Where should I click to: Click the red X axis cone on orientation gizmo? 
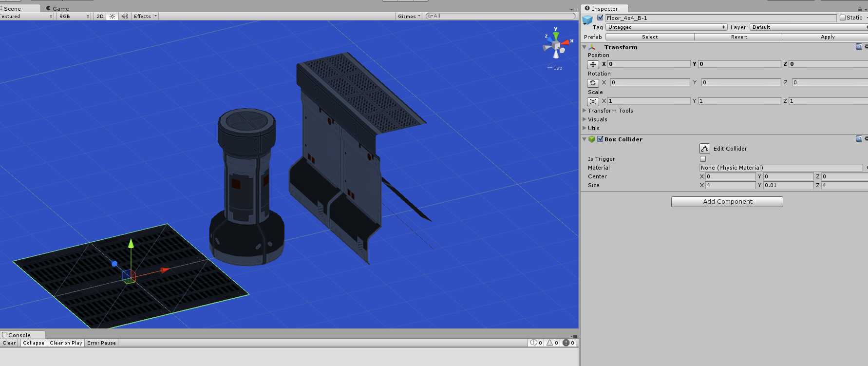pos(565,42)
